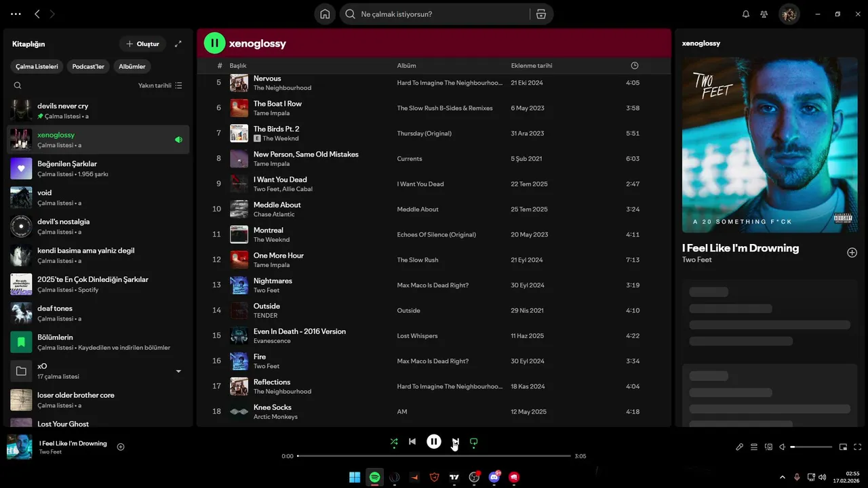This screenshot has width=868, height=488.
Task: Open The Weeknd artist link under Montreal
Action: pyautogui.click(x=271, y=240)
